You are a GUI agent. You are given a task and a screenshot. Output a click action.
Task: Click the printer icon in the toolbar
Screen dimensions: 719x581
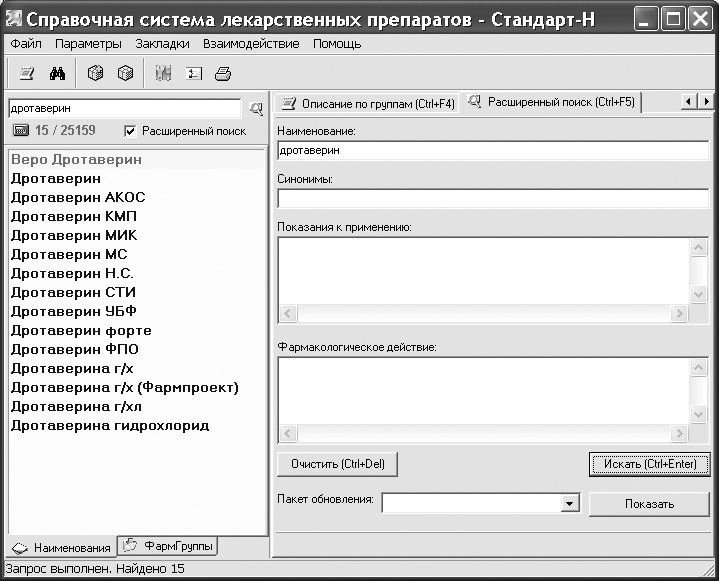(x=223, y=73)
